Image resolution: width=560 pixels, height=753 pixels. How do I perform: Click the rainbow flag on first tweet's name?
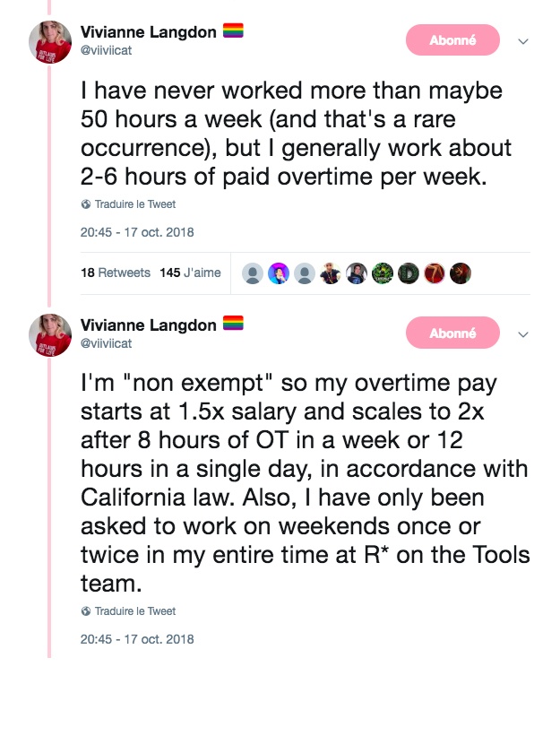pyautogui.click(x=233, y=31)
